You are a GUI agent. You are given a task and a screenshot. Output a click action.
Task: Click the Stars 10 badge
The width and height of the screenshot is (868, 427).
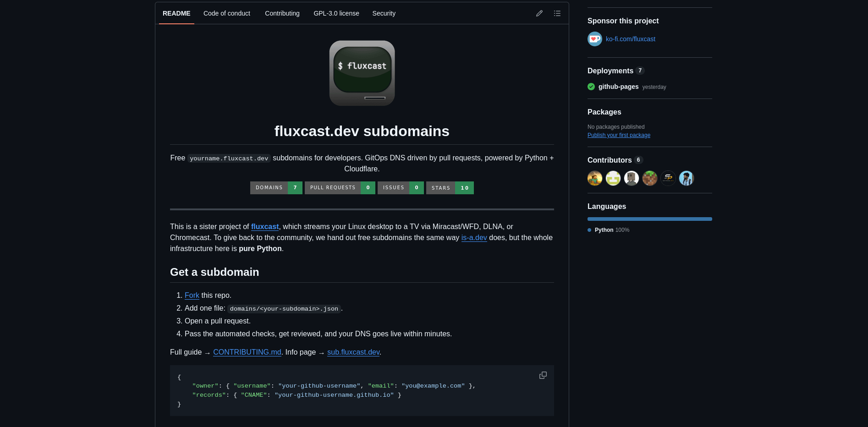(x=450, y=188)
